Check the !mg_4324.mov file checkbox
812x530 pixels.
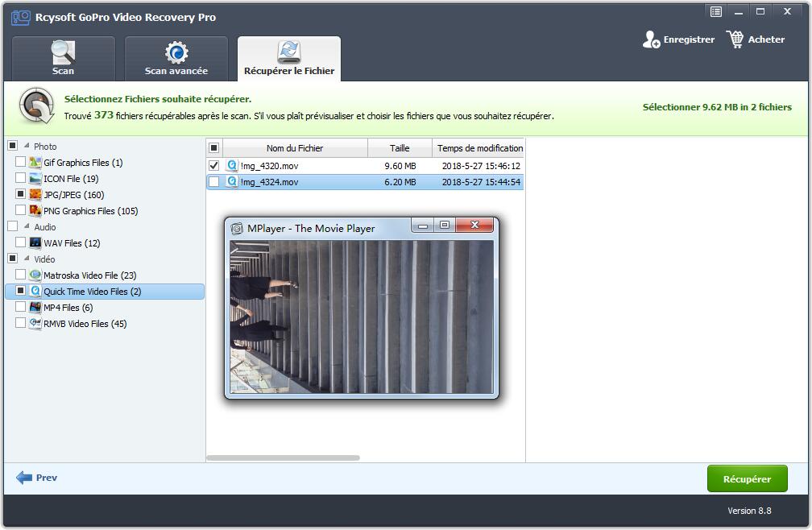click(213, 182)
